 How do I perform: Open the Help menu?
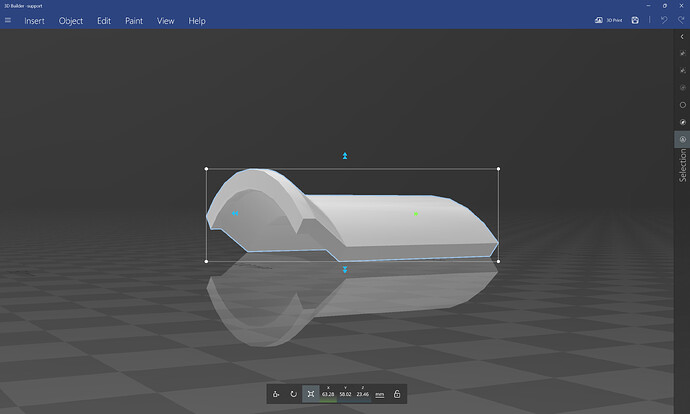(x=197, y=21)
